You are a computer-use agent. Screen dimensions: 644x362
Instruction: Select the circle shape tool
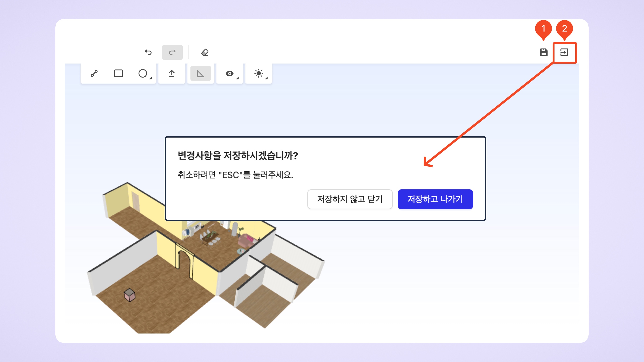[143, 73]
